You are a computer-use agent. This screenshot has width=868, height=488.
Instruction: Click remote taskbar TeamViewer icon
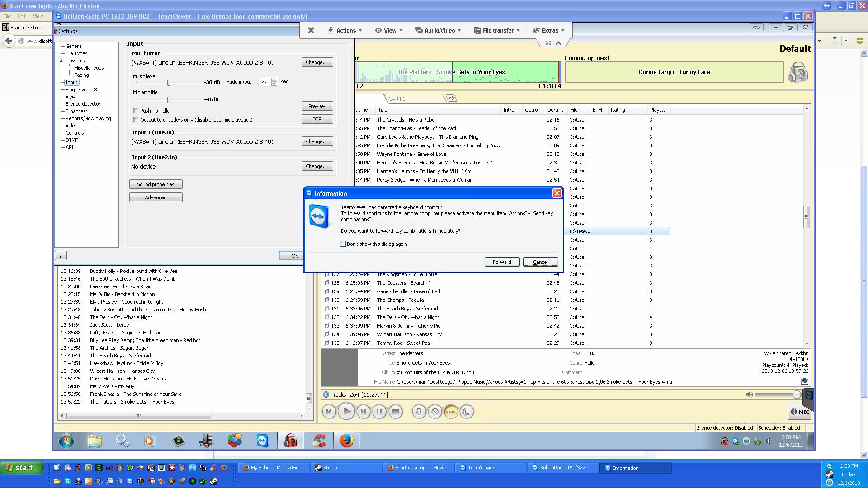(262, 441)
